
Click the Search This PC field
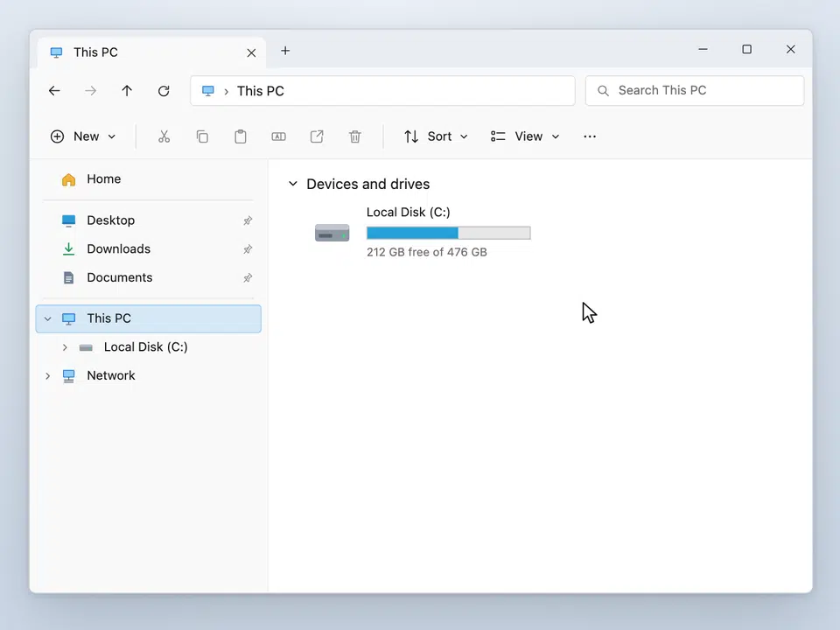pos(694,90)
